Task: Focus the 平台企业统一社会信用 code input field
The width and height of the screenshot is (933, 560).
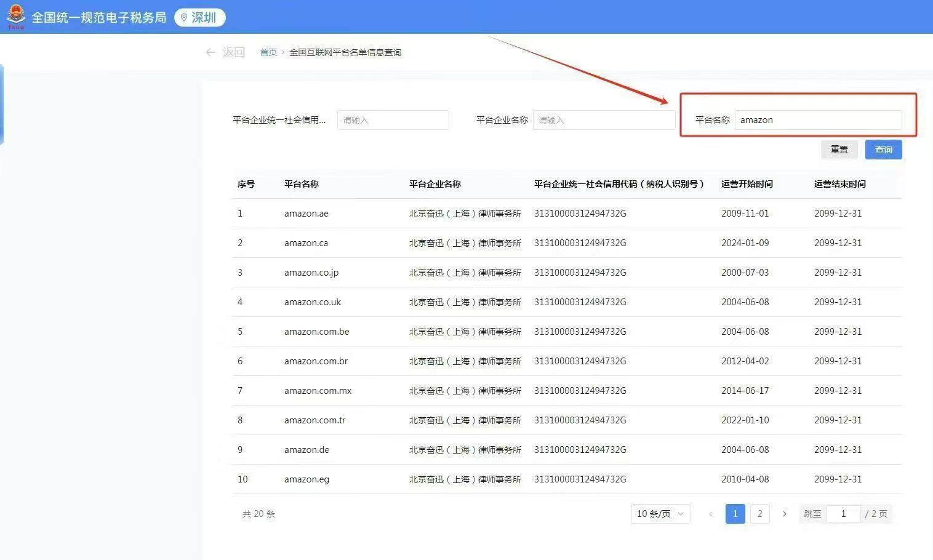Action: click(x=393, y=120)
